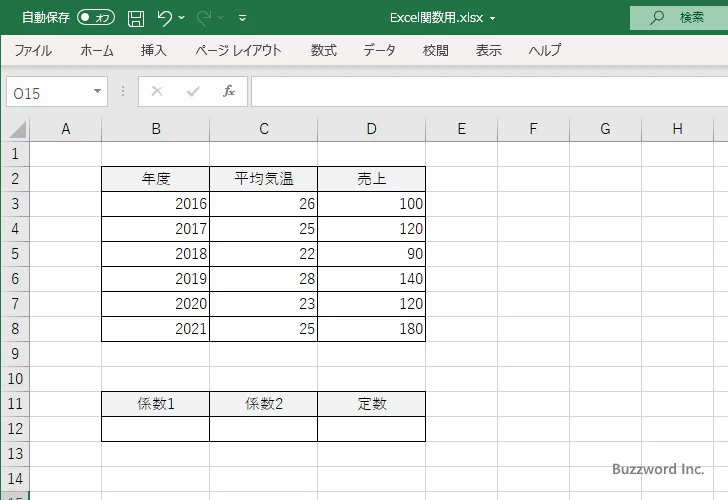Click the formula bar expand dots handle
This screenshot has width=728, height=500.
123,91
